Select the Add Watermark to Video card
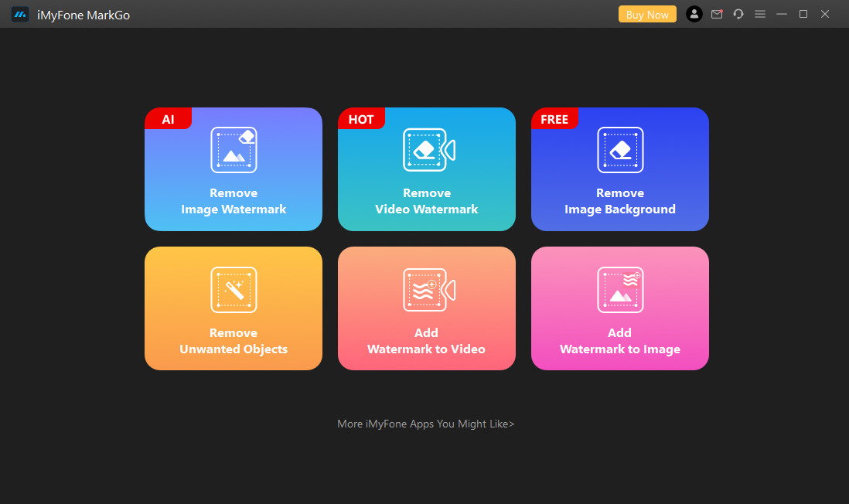Screen dimensions: 849x504 click(426, 308)
